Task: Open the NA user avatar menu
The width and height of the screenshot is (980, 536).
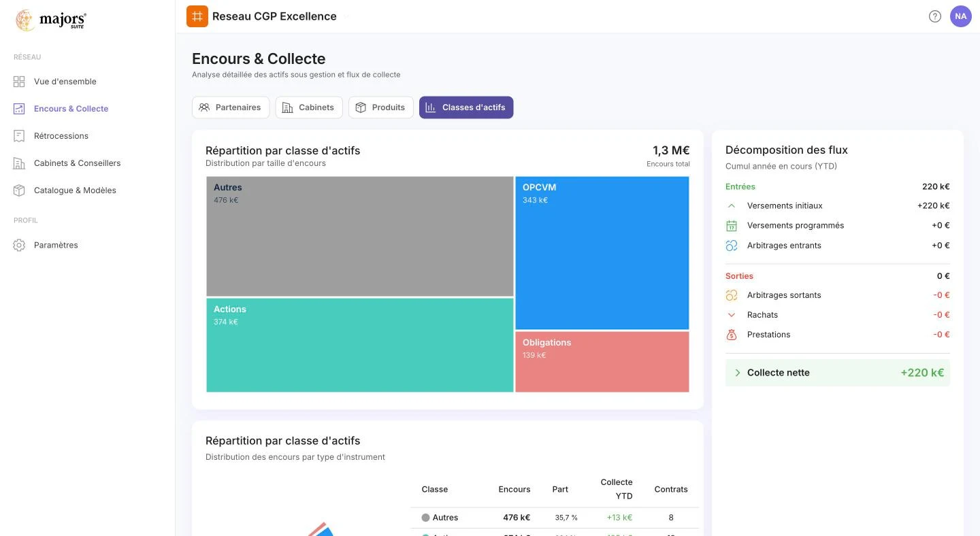Action: (x=961, y=16)
